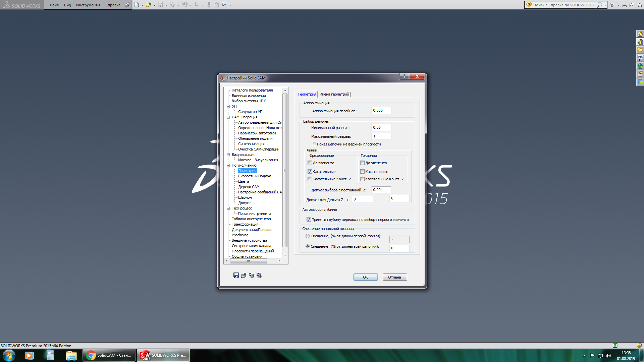Collapse the По умолчанию tree node
644x362 pixels.
coord(228,165)
